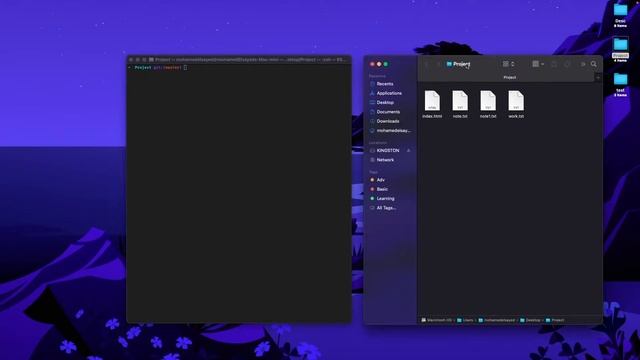Click Finder tags toolbar icon
This screenshot has width=640, height=360.
(x=567, y=64)
